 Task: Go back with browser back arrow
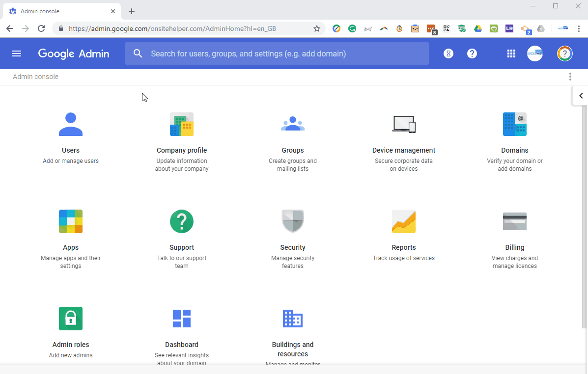tap(10, 28)
